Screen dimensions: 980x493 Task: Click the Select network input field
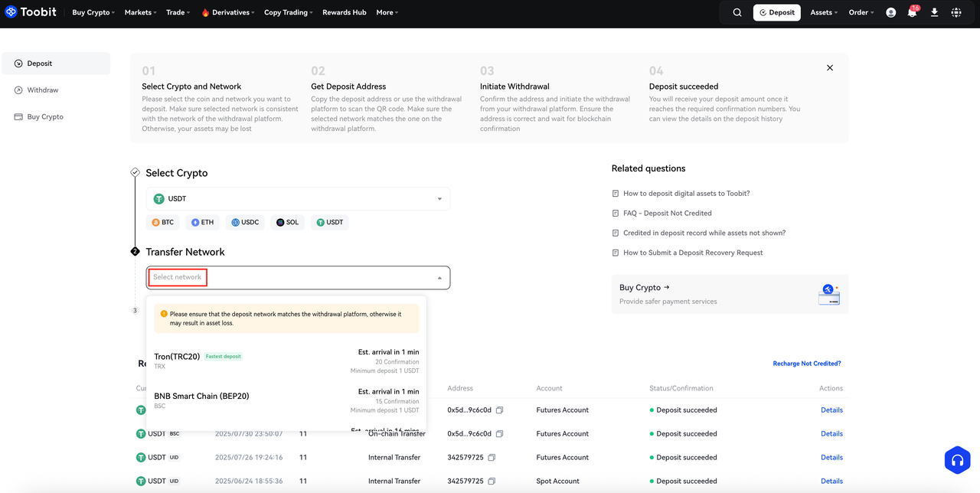click(x=298, y=278)
